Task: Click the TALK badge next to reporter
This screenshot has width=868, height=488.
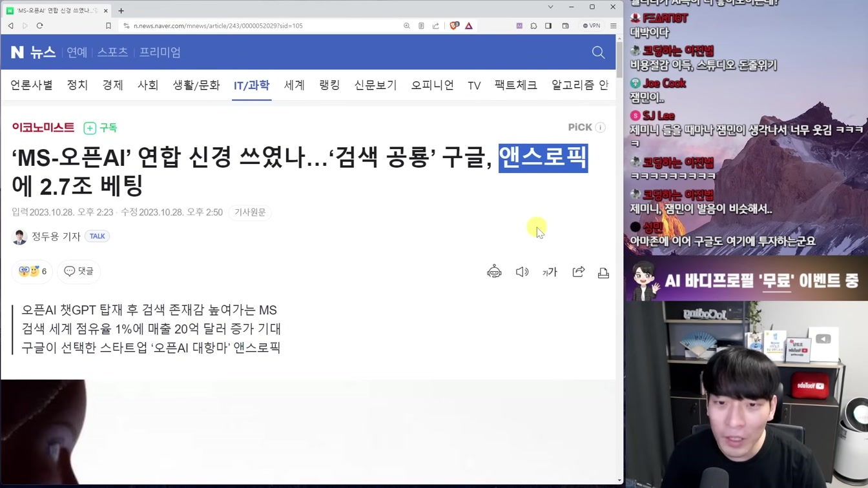Action: pos(98,236)
